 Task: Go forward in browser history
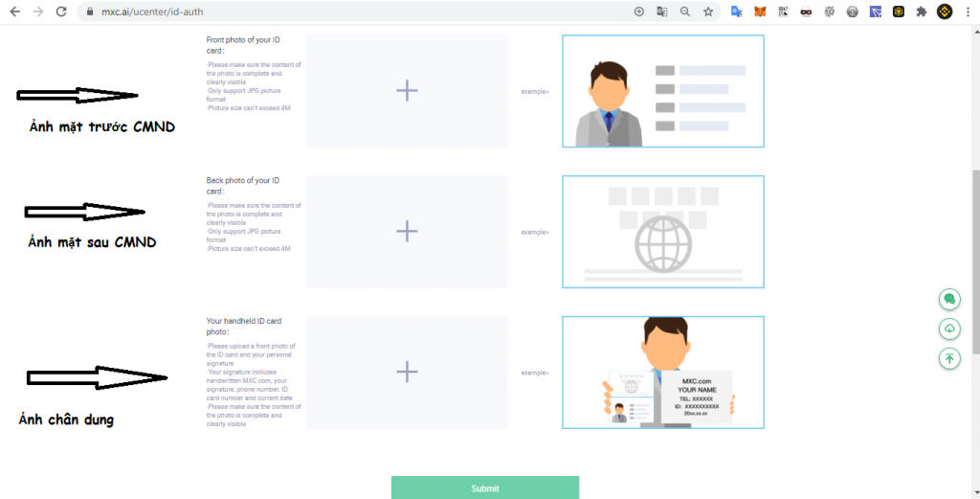click(38, 11)
